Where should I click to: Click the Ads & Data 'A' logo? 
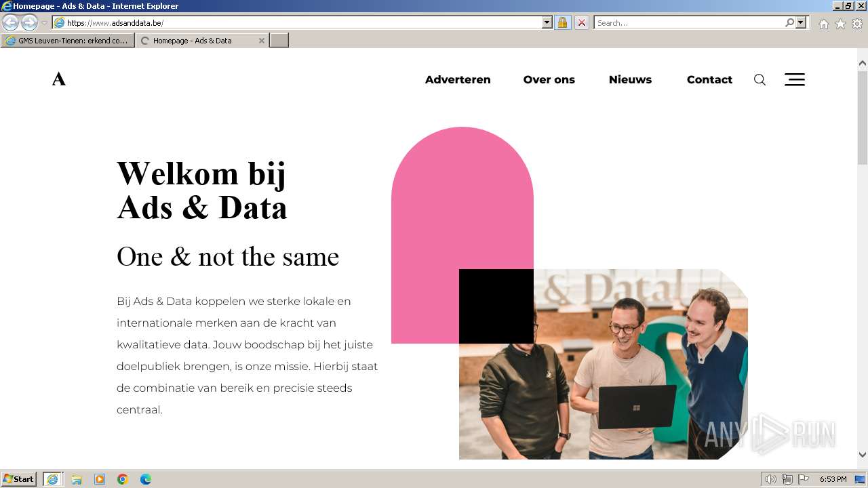click(59, 79)
